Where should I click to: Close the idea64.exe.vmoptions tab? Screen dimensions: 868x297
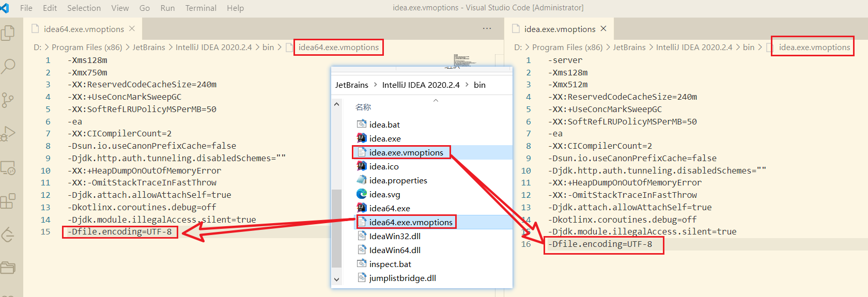pos(132,29)
